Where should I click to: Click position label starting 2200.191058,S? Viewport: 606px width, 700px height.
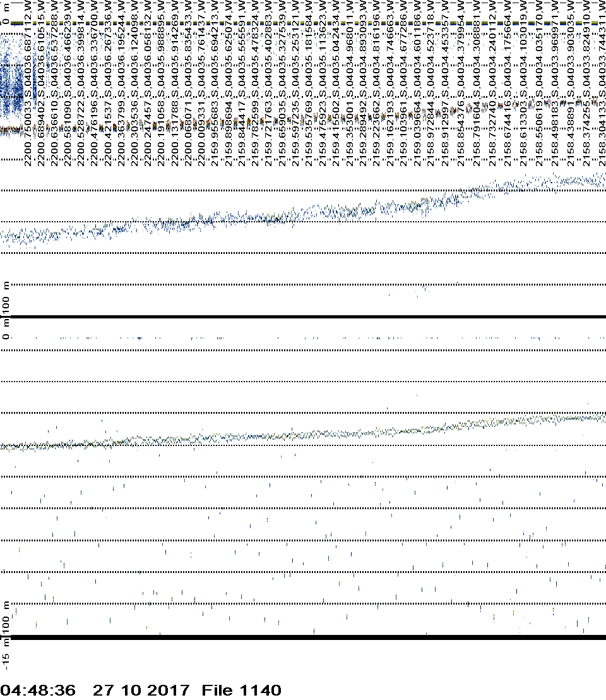(x=162, y=83)
